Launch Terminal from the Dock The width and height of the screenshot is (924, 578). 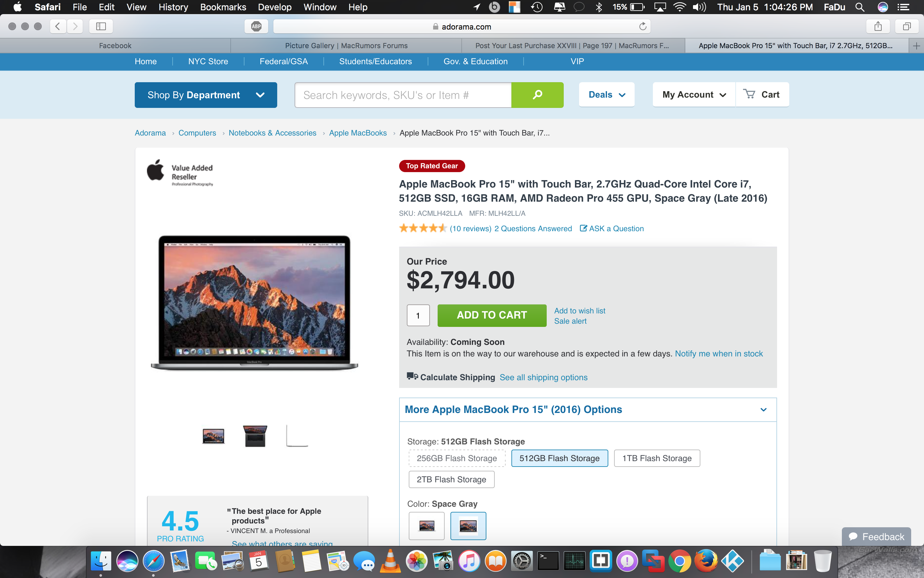click(548, 561)
